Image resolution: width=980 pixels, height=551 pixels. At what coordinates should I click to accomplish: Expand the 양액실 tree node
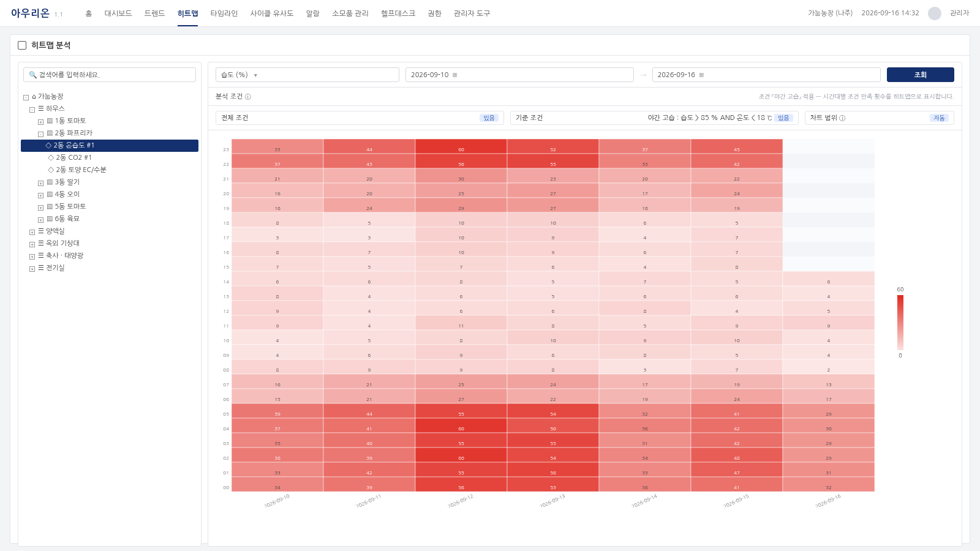(32, 232)
